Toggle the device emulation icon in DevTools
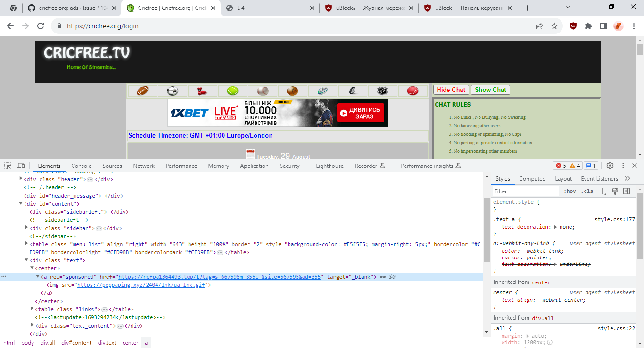Screen dimensions: 644x348 21,166
